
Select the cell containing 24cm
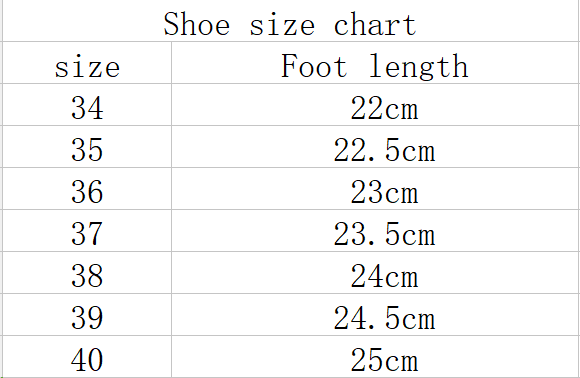click(x=375, y=273)
